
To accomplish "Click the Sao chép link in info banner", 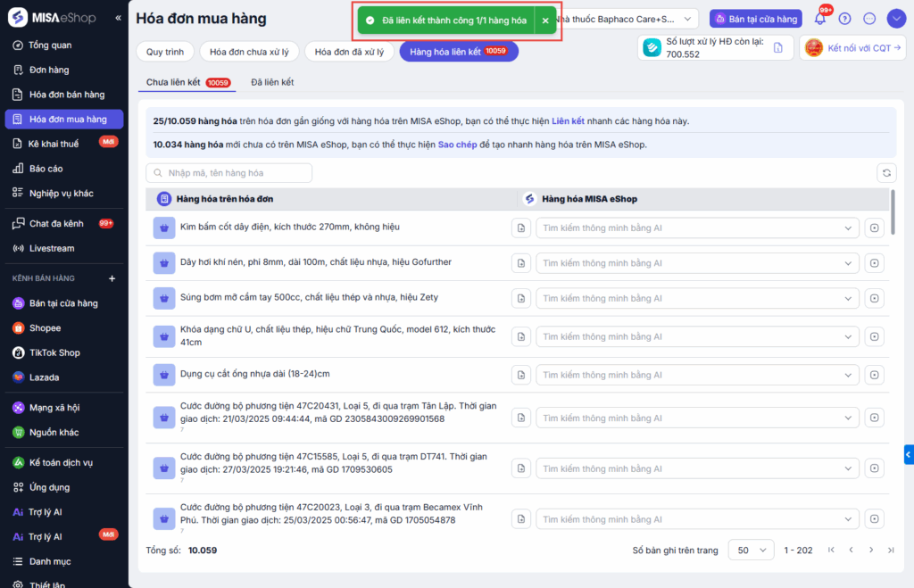I will [457, 145].
